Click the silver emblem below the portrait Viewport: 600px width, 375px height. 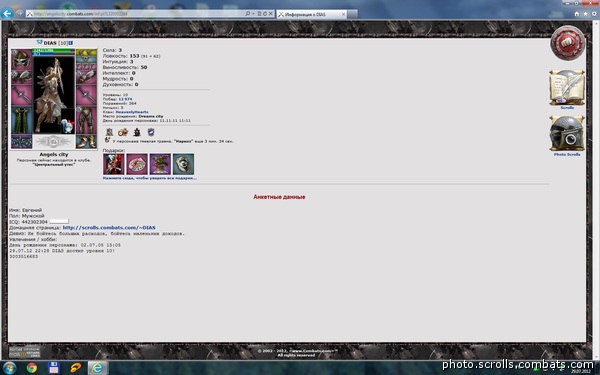pos(54,142)
